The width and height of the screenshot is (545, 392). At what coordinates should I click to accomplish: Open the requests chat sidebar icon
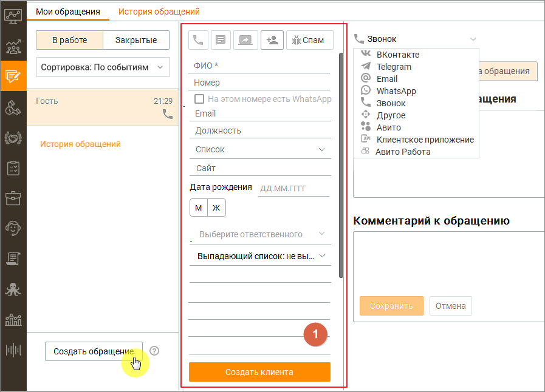coord(13,76)
